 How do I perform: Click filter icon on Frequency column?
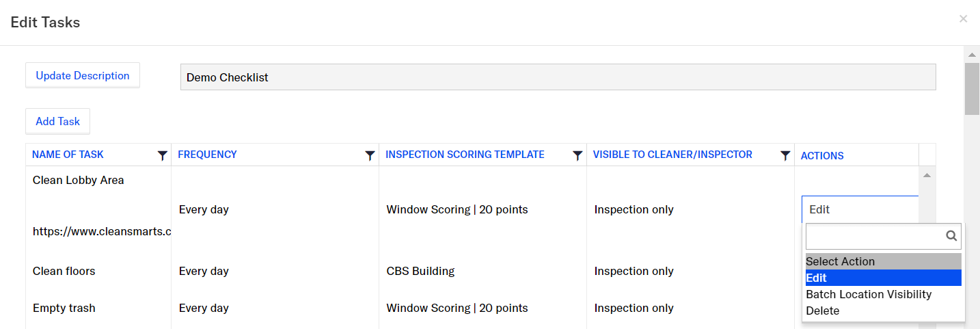370,156
